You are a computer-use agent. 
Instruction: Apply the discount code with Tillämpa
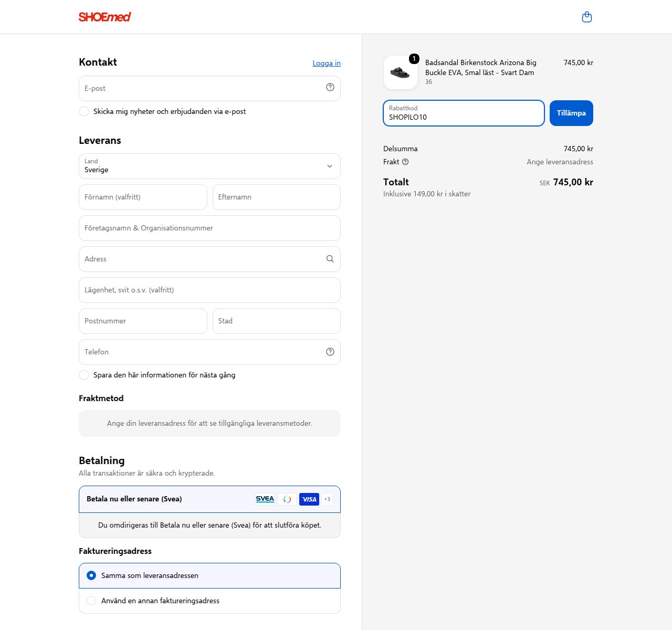pyautogui.click(x=571, y=113)
